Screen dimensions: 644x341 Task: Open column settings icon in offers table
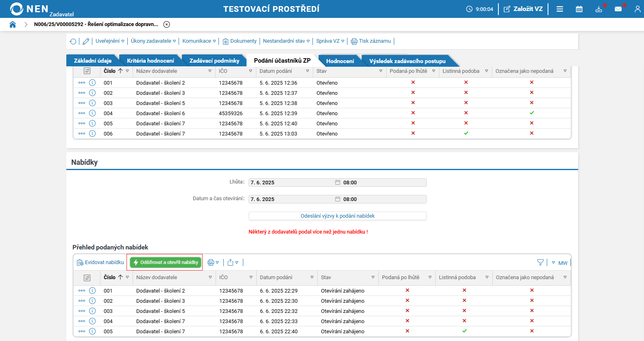(x=87, y=278)
